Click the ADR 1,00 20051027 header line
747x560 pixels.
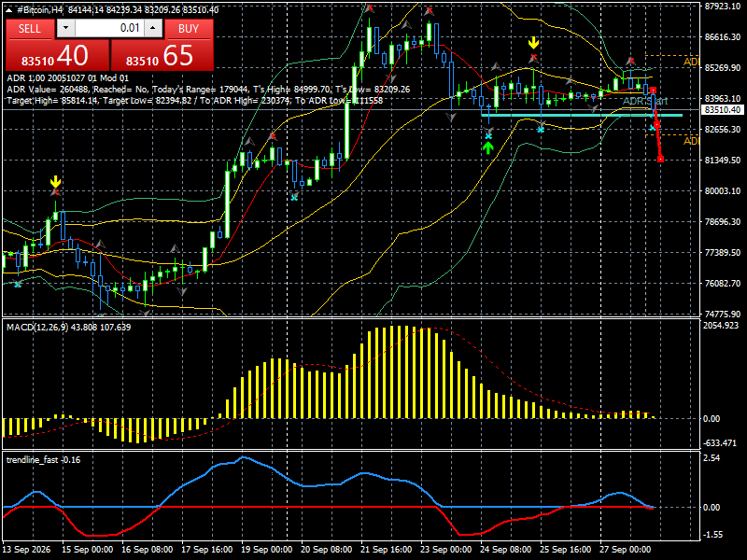[x=67, y=78]
